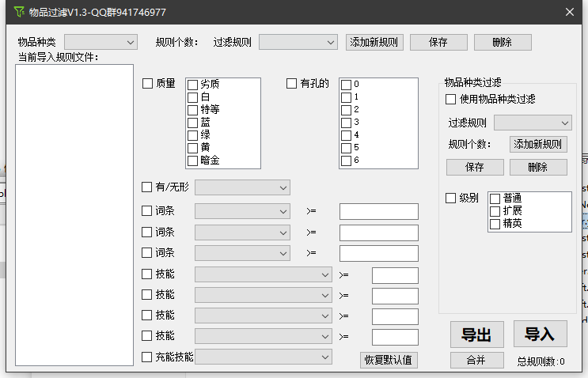Click the 合并 button
The height and width of the screenshot is (378, 588).
coord(476,361)
